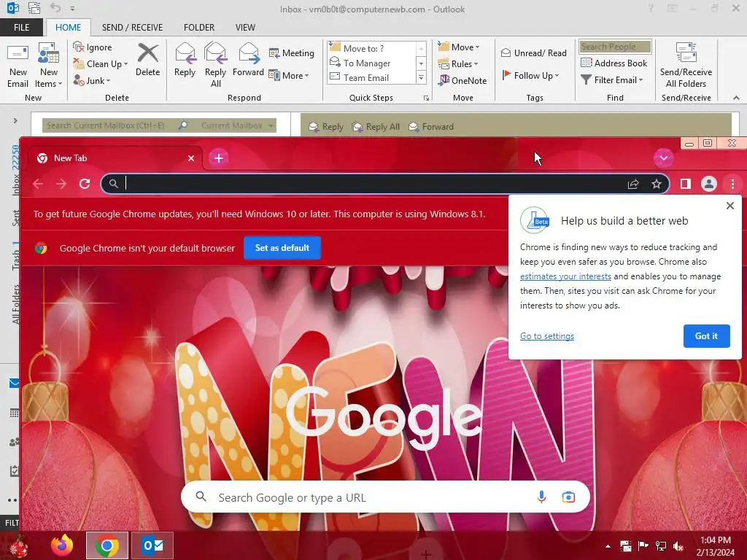747x560 pixels.
Task: Share this page icon in Chrome
Action: click(633, 184)
